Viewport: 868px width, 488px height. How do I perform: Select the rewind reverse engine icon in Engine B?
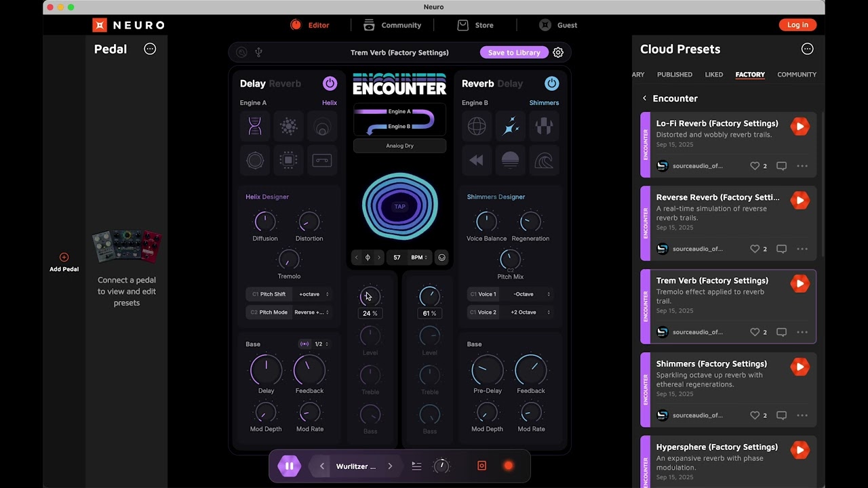tap(477, 161)
